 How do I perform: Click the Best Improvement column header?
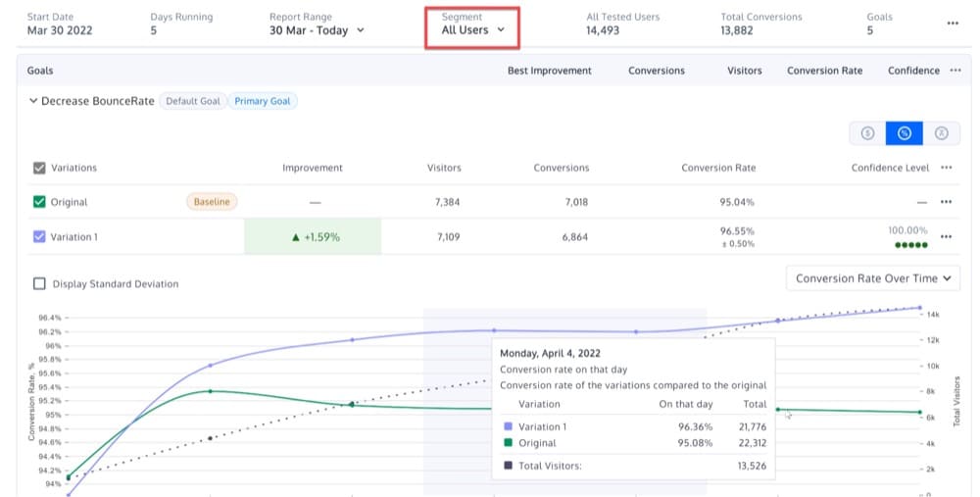(x=549, y=71)
